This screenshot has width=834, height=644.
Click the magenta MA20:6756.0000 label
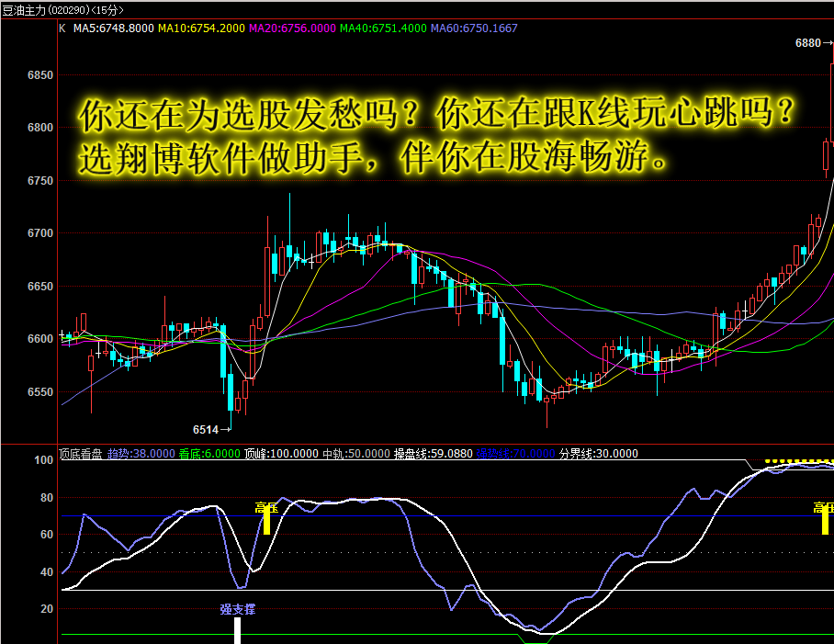(x=292, y=28)
